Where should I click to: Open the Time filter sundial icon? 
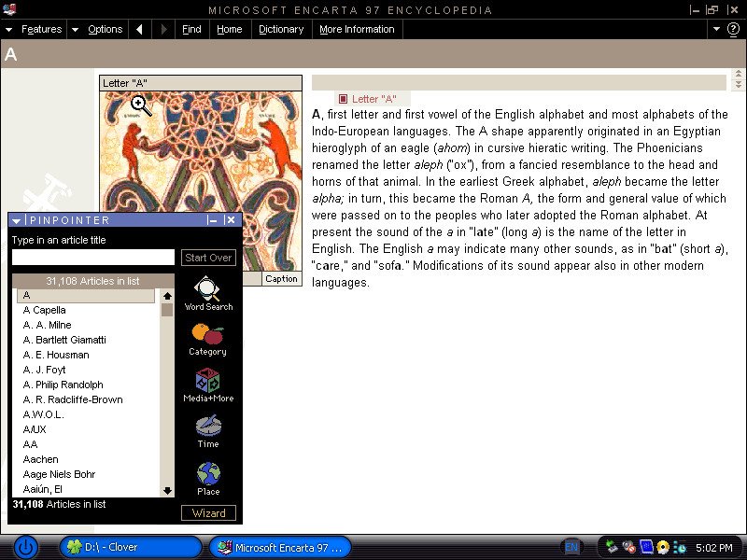pyautogui.click(x=208, y=431)
